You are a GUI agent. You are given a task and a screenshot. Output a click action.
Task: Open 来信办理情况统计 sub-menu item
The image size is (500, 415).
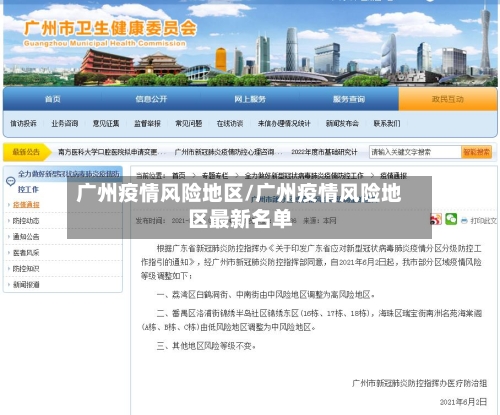[284, 123]
